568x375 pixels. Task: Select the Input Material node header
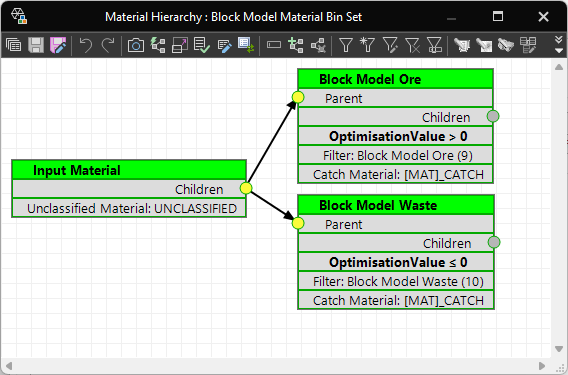129,170
